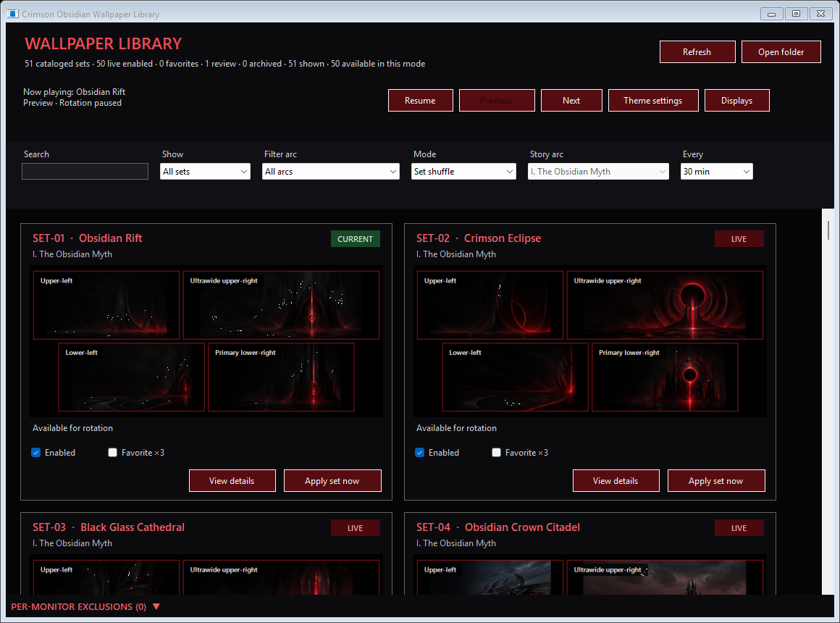Open the Mode dropdown set to Set shuffle
Screen dimensions: 840x623
[x=463, y=172]
